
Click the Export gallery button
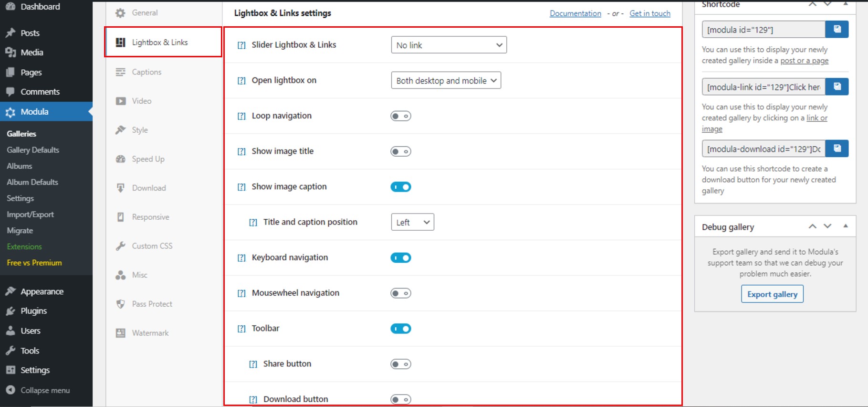(x=772, y=294)
